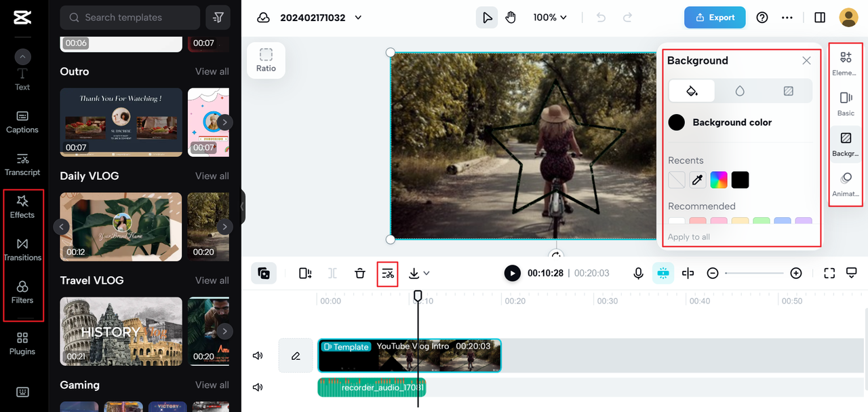868x412 pixels.
Task: Click the cloud save status icon
Action: pos(263,18)
